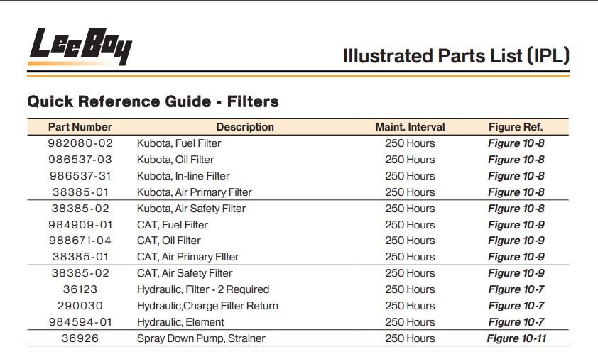Open Figure 10-8 link in Kubota Oil Filter row
The width and height of the screenshot is (598, 364).
(x=516, y=160)
